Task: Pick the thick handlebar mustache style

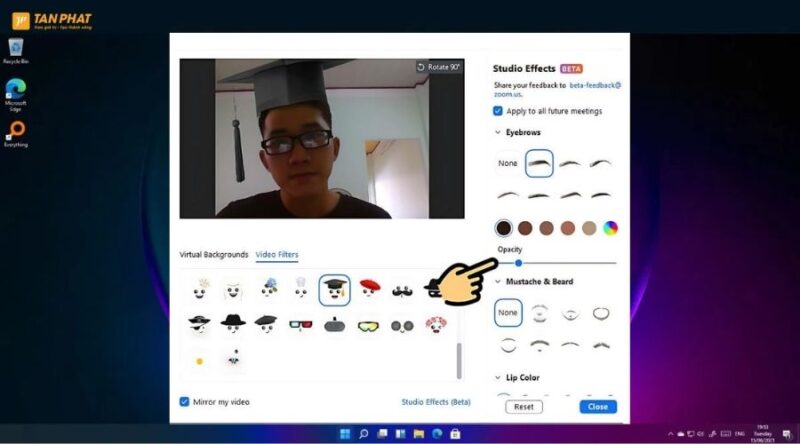Action: 602,345
